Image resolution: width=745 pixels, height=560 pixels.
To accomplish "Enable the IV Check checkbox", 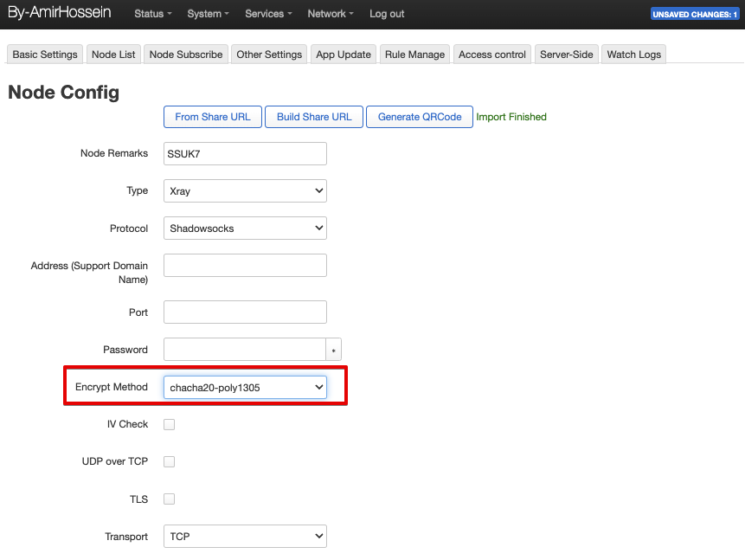I will [x=170, y=424].
